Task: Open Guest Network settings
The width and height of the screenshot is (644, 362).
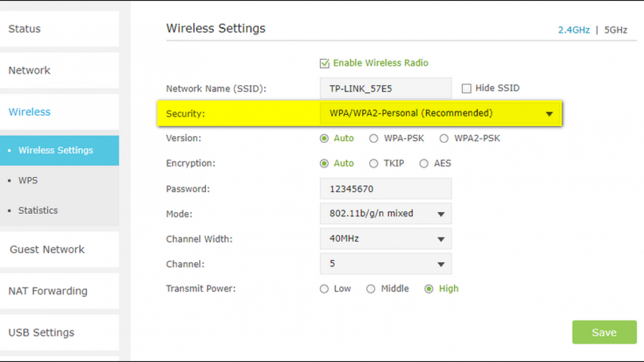Action: pos(46,249)
